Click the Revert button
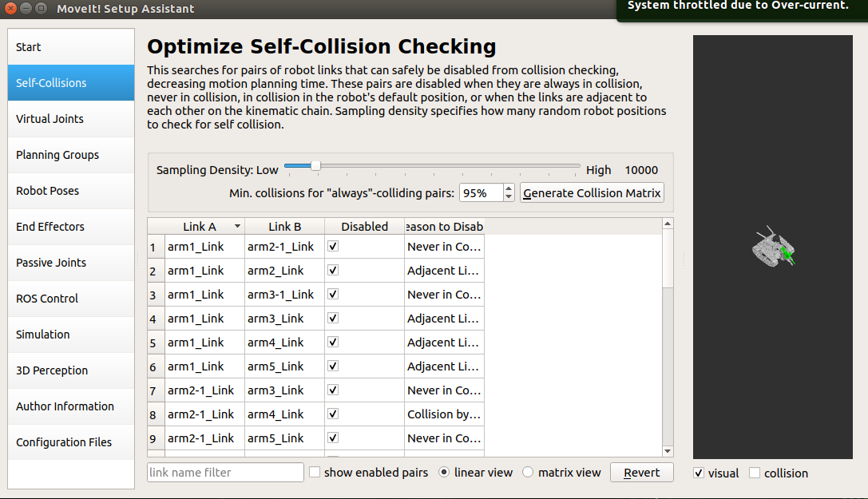The height and width of the screenshot is (499, 868). (641, 473)
